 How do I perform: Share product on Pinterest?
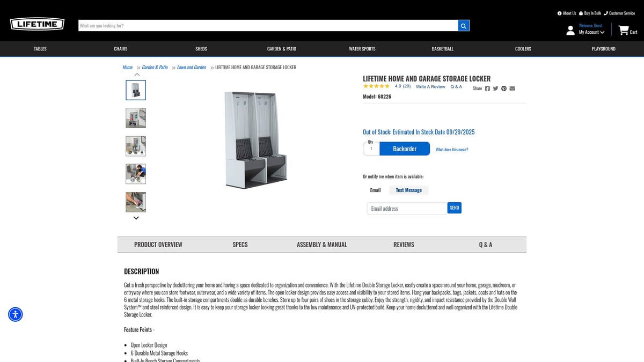(504, 88)
